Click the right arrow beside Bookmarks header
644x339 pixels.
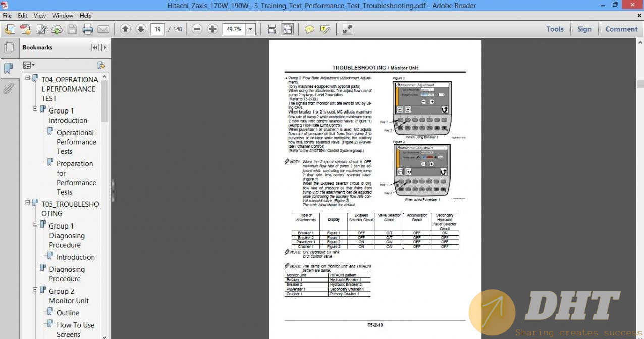[105, 48]
